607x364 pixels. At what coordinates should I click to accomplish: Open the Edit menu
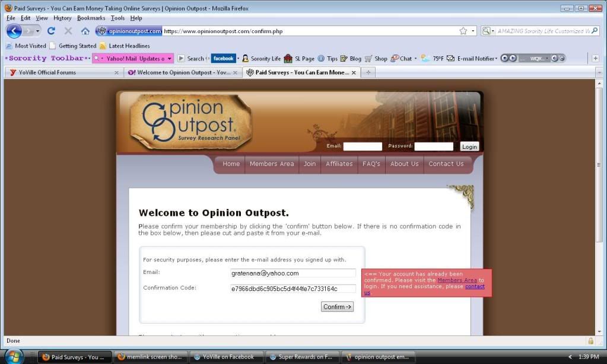point(26,18)
